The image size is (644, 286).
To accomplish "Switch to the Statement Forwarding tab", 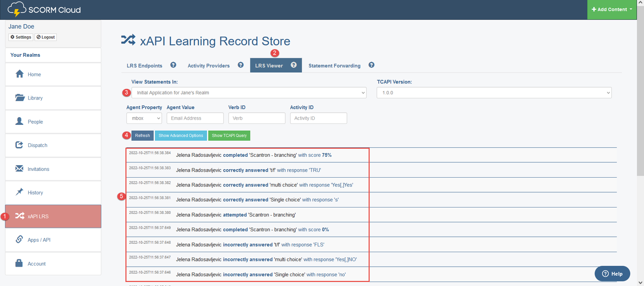I will click(x=334, y=66).
